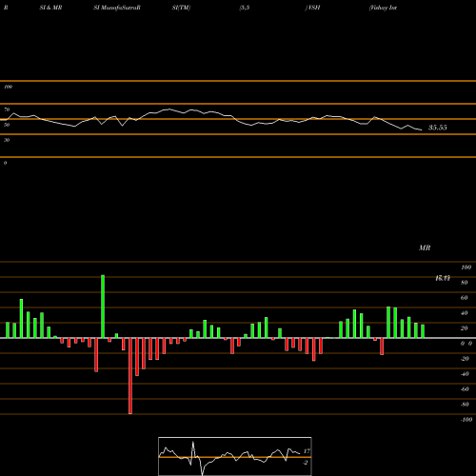The width and height of the screenshot is (476, 476).
Task: Click the last green bar in MR chart
Action: 423,331
